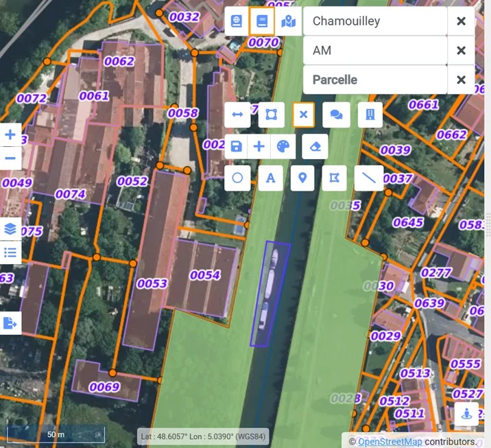Switch to the globe address search mode
This screenshot has width=491, height=448.
pyautogui.click(x=237, y=21)
